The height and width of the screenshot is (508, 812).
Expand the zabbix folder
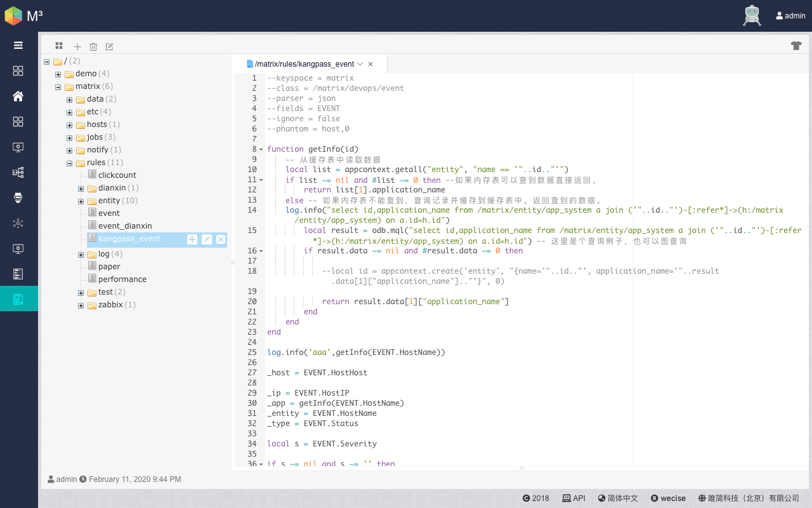(x=81, y=305)
